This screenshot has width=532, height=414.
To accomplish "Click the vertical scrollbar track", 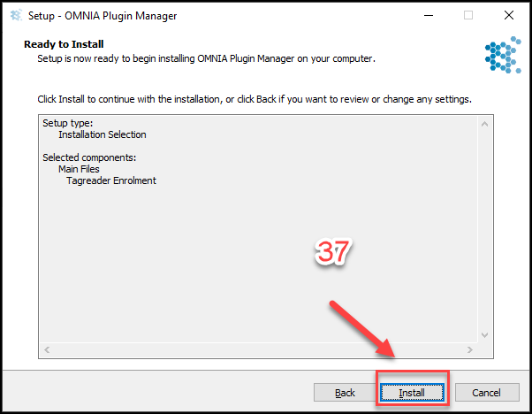I will (484, 230).
